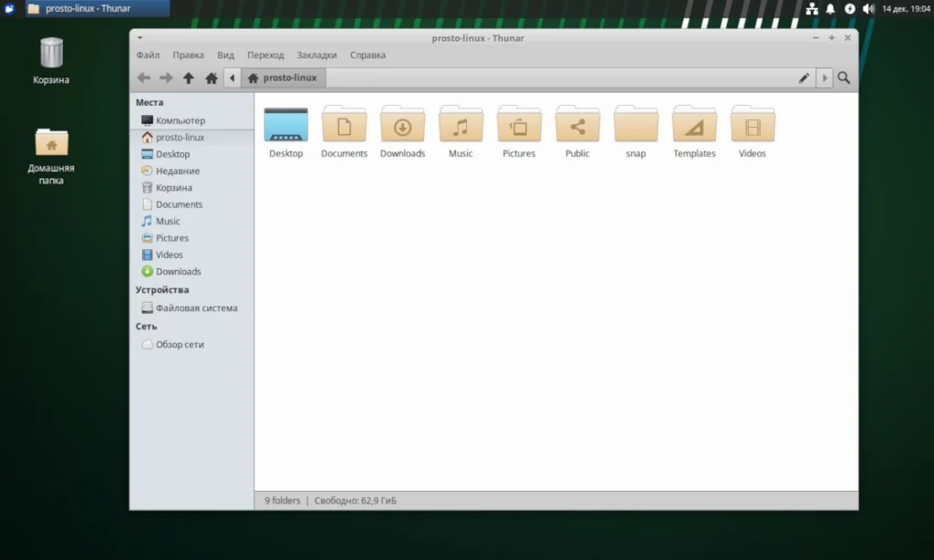
Task: Click the power manager tray icon
Action: click(849, 8)
